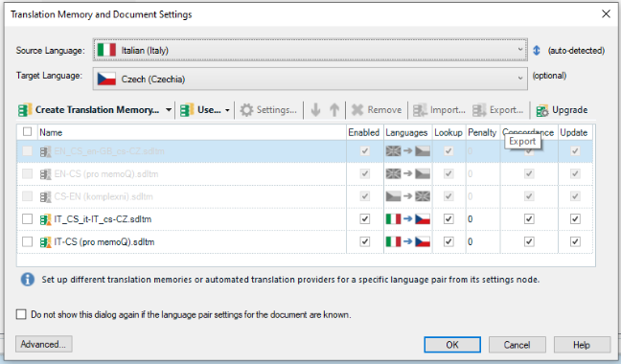
Task: Open the Create Translation Memory dropdown arrow
Action: (x=169, y=110)
